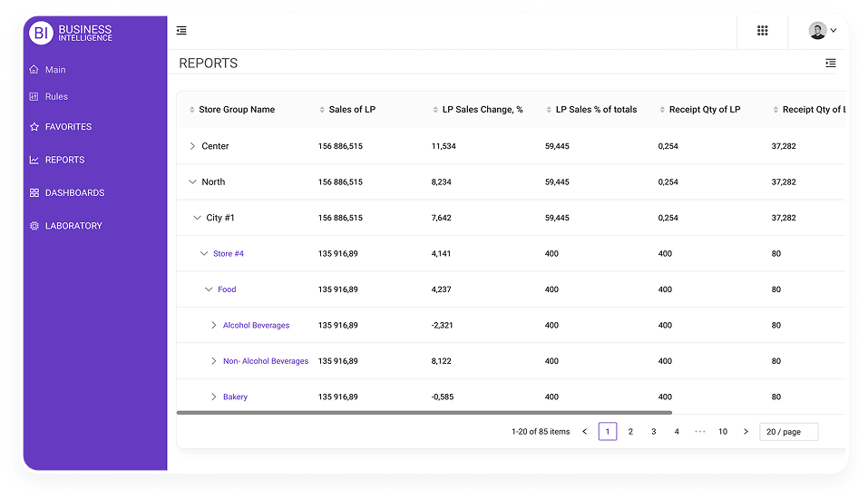Go to page 4
The width and height of the screenshot is (868, 500).
[677, 432]
